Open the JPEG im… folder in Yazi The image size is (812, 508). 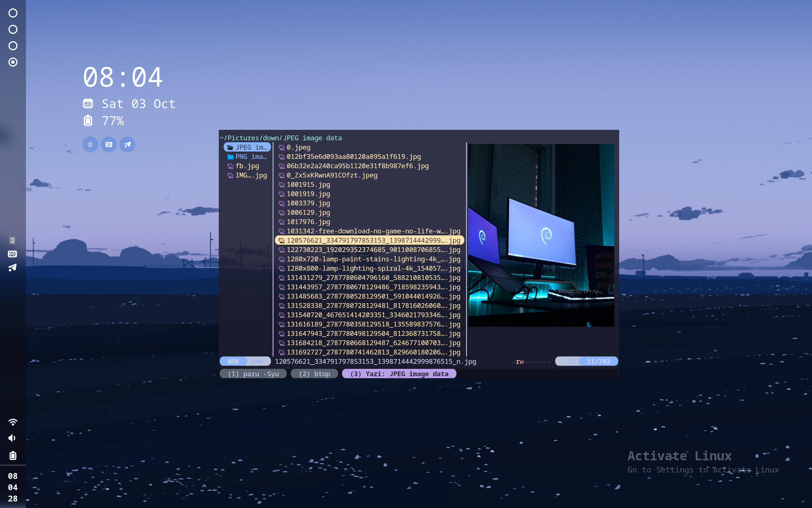(247, 147)
